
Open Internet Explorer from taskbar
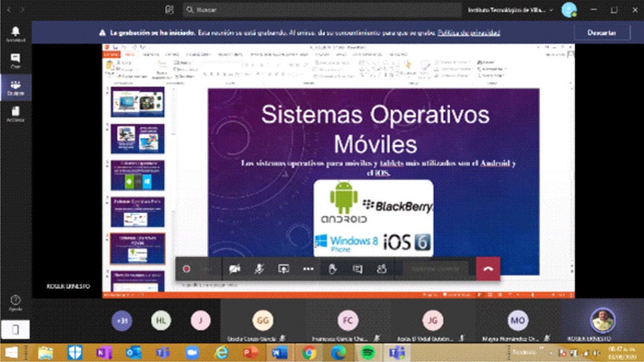tap(221, 352)
